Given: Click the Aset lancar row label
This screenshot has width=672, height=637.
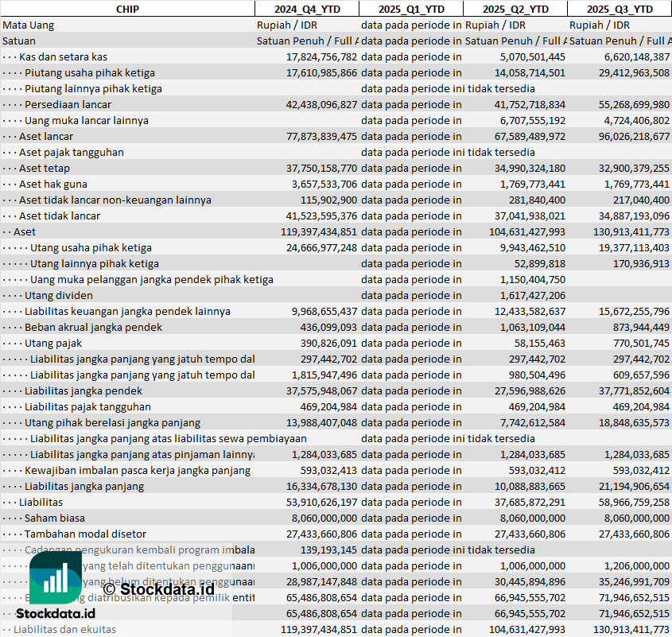Looking at the screenshot, I should (46, 136).
